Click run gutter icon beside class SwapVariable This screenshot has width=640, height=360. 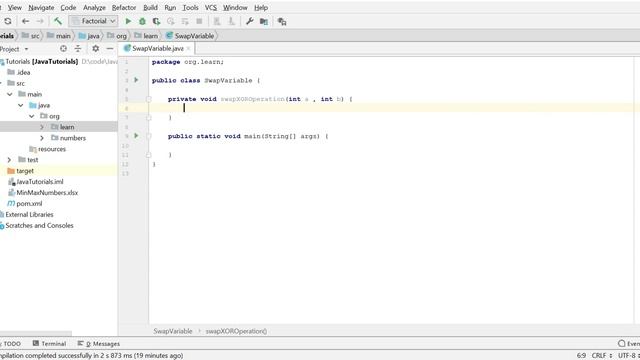click(136, 80)
